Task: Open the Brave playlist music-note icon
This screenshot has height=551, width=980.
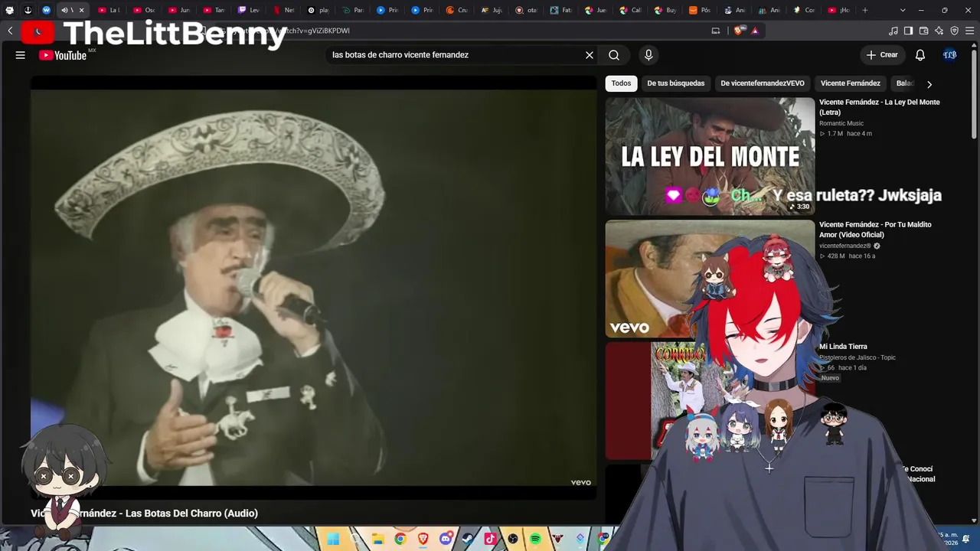Action: 893,31
